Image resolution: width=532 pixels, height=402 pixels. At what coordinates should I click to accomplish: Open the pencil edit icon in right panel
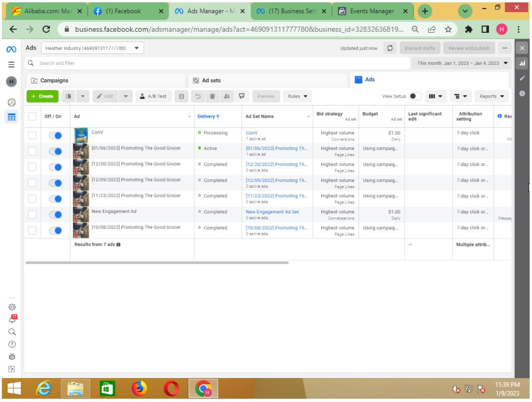point(522,78)
